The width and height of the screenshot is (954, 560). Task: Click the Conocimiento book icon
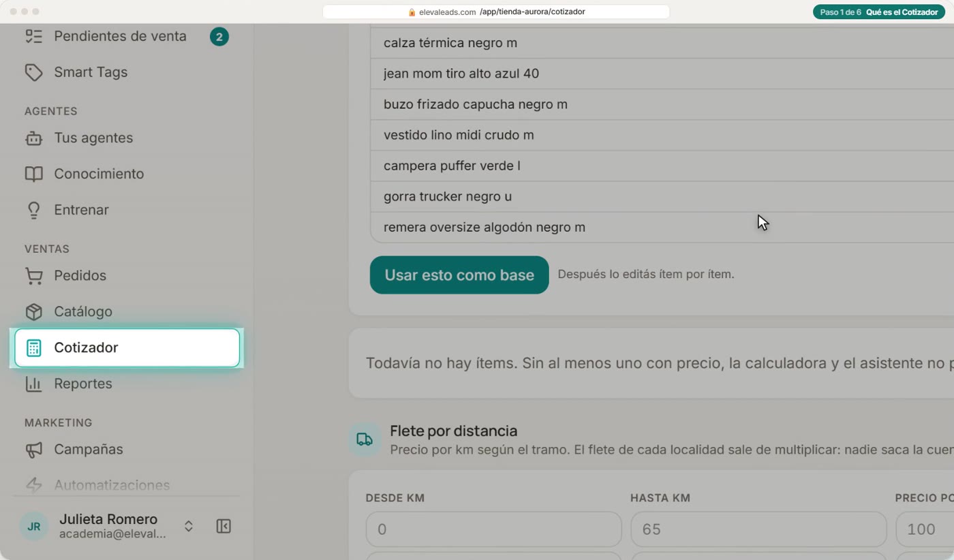[x=33, y=174]
